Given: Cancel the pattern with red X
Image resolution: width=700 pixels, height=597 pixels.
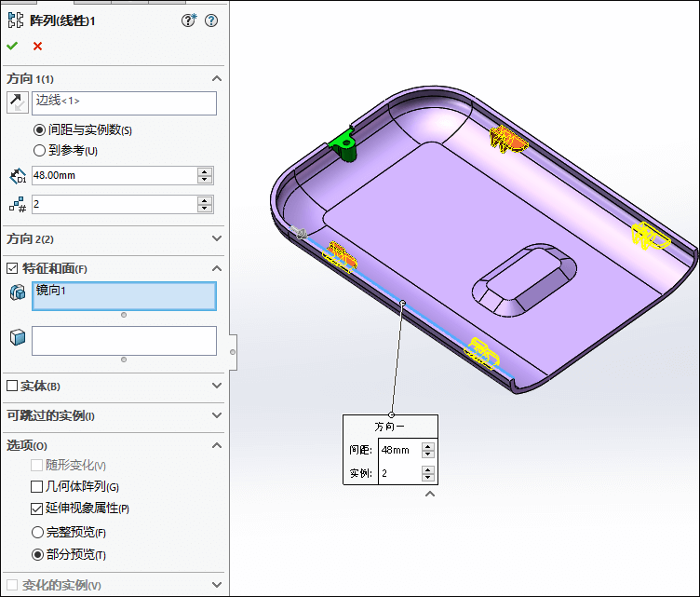Looking at the screenshot, I should [37, 46].
